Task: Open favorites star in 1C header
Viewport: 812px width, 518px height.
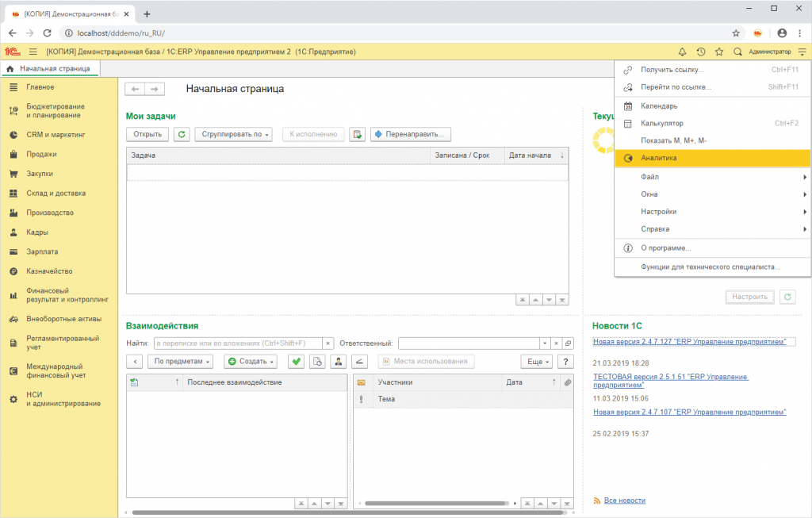Action: 719,52
